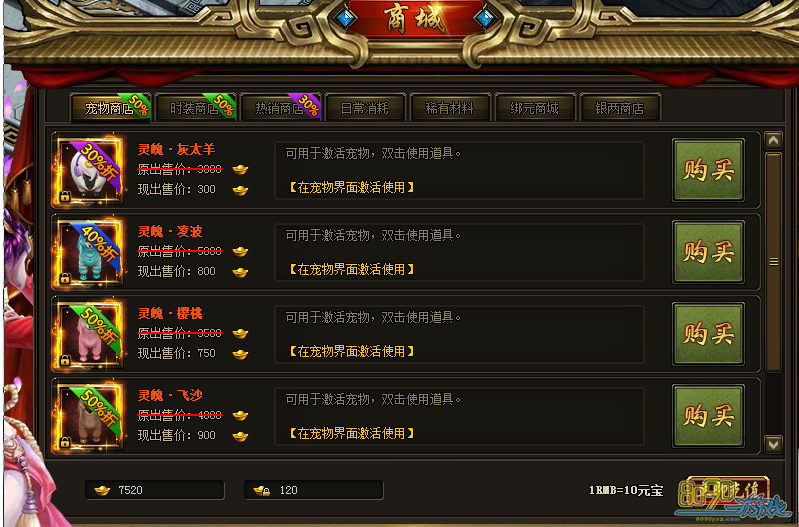Open the 绑元商城 tab
The image size is (799, 527).
pos(535,108)
